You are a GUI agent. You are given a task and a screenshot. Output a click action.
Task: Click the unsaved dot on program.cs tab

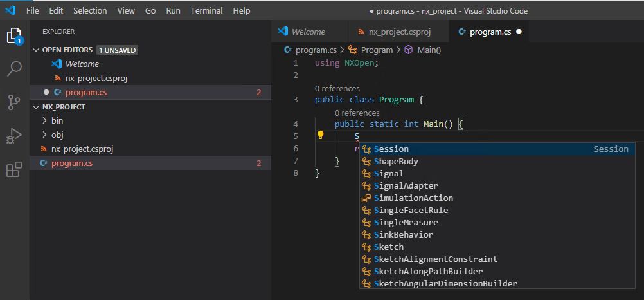tap(519, 32)
